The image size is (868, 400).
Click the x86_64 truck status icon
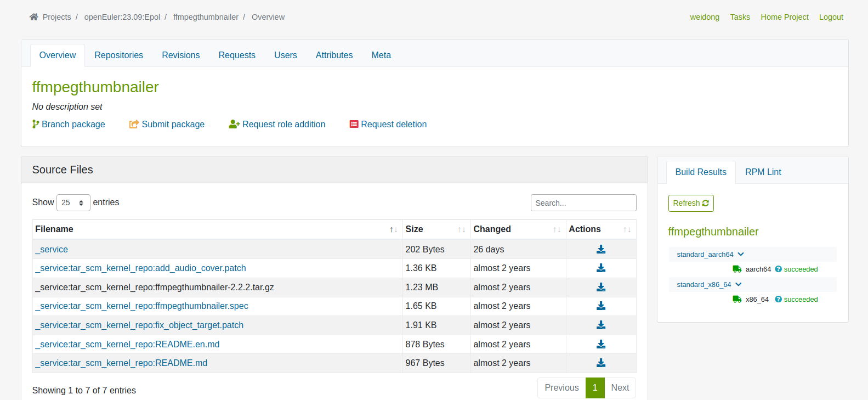pyautogui.click(x=737, y=300)
